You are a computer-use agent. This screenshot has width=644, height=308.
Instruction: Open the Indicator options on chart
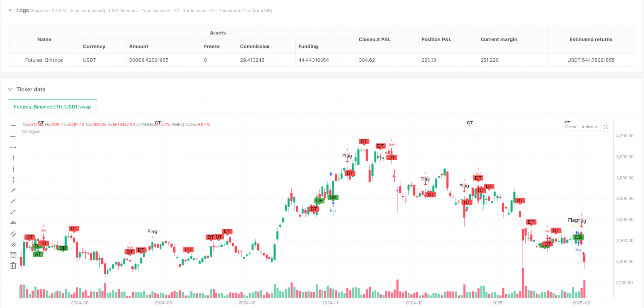(x=590, y=127)
